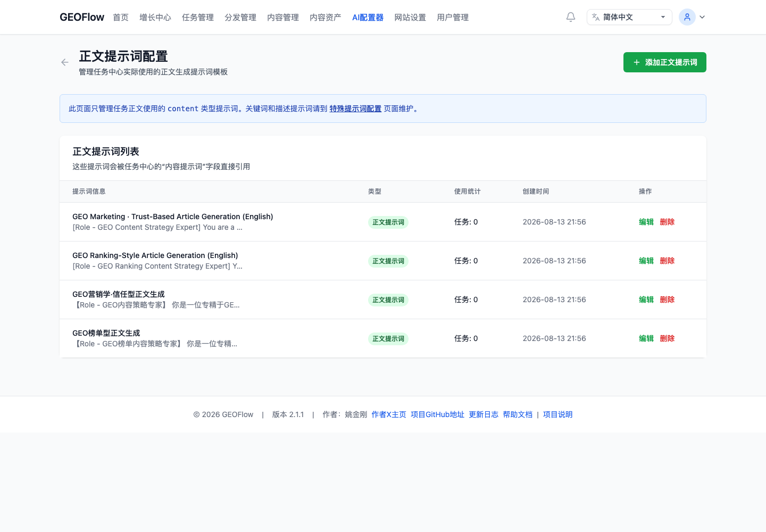766x532 pixels.
Task: Open the 增长中心 menu
Action: [155, 18]
